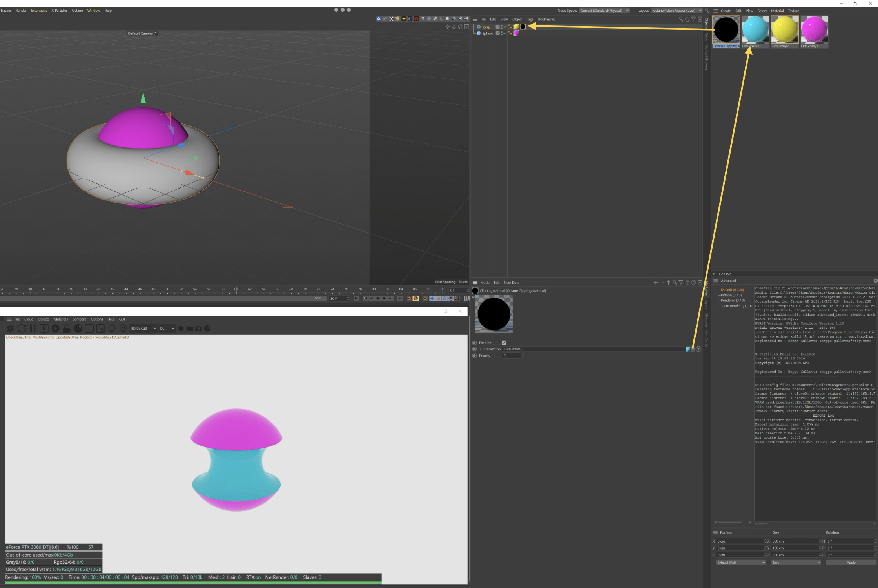Click the Octane send scene render icon
This screenshot has width=878, height=588.
pyautogui.click(x=10, y=328)
